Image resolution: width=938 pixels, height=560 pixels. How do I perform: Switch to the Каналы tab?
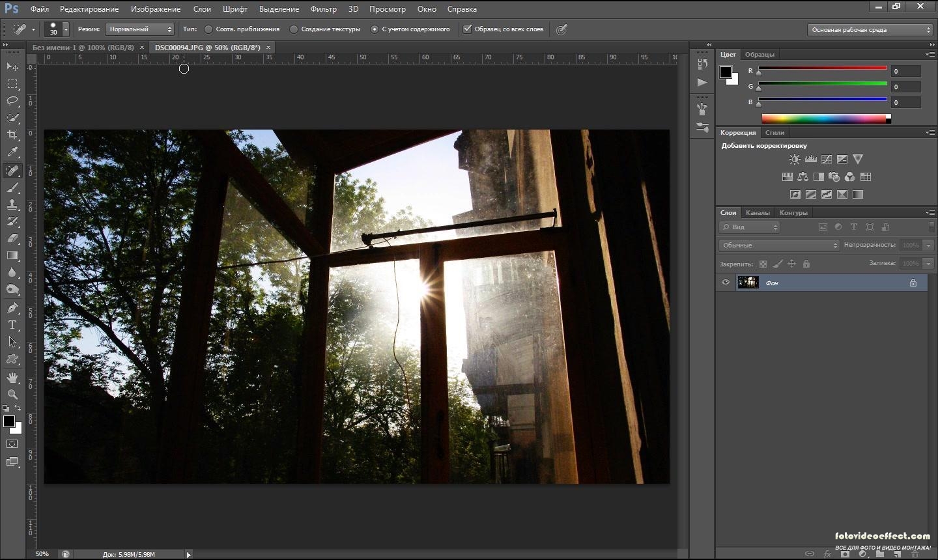pyautogui.click(x=757, y=213)
